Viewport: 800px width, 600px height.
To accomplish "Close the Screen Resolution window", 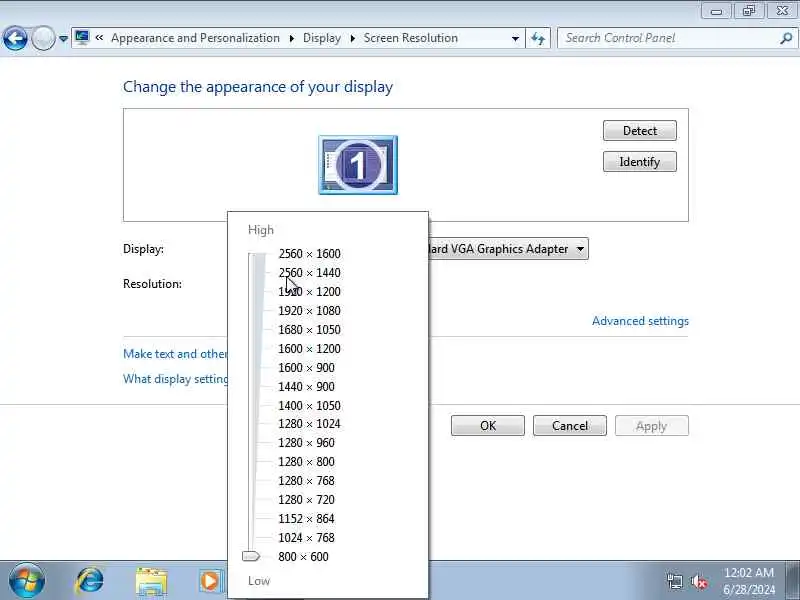I will pyautogui.click(x=782, y=11).
